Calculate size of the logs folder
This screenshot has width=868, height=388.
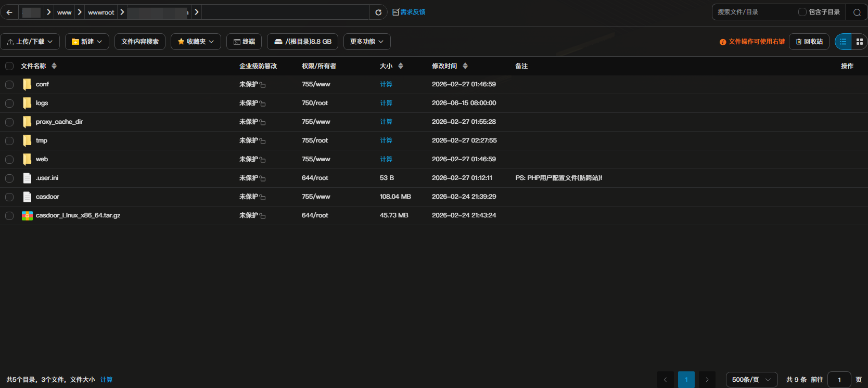(x=386, y=103)
